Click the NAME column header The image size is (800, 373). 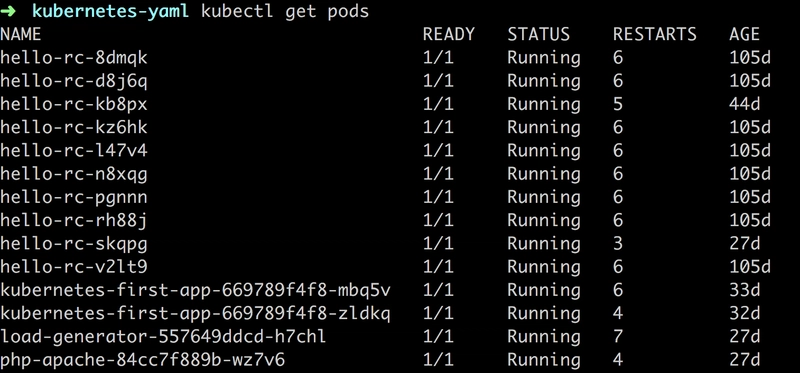[20, 34]
